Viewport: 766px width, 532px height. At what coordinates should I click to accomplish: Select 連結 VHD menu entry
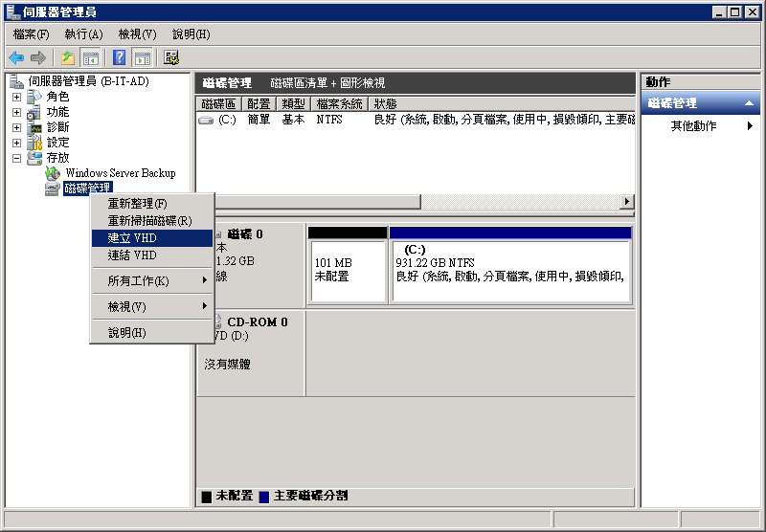click(152, 255)
